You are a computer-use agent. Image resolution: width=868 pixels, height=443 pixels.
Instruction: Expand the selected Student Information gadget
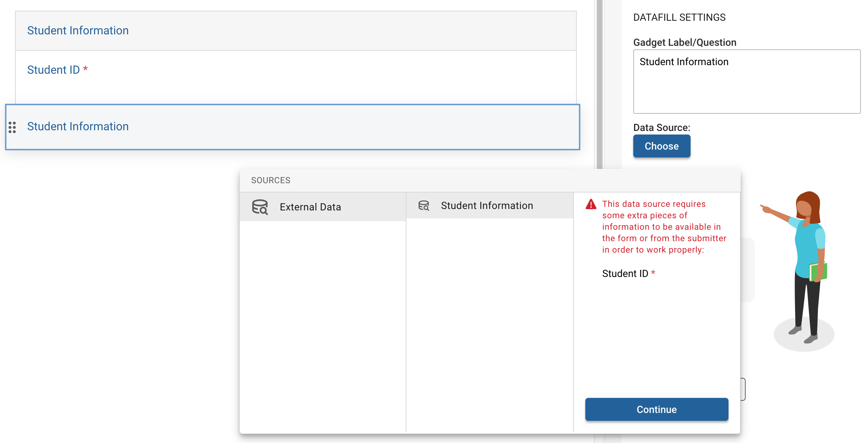tap(78, 126)
